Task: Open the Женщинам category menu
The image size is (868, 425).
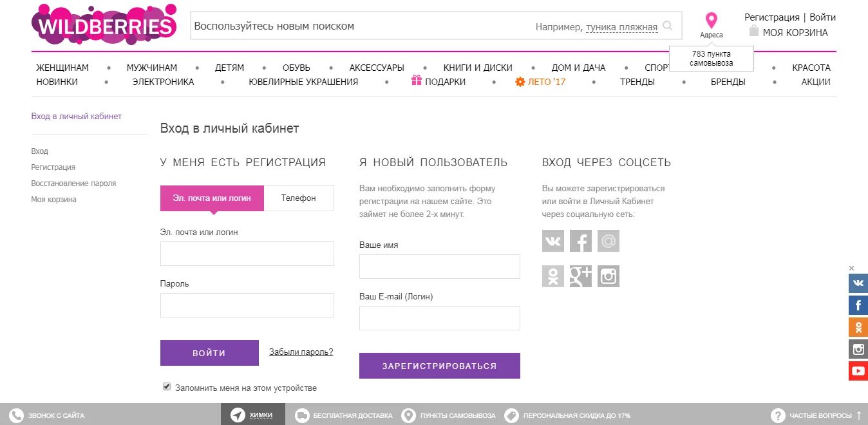Action: (62, 68)
